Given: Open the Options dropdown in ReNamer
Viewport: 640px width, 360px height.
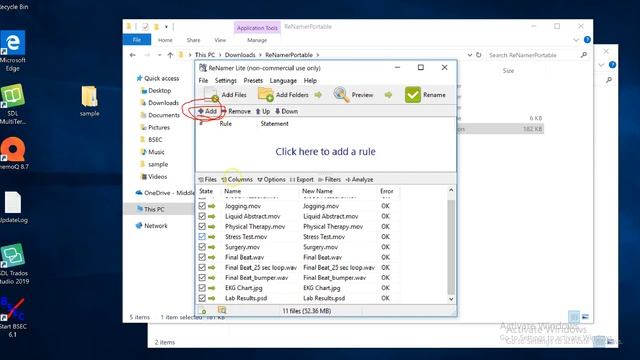Looking at the screenshot, I should click(x=271, y=180).
